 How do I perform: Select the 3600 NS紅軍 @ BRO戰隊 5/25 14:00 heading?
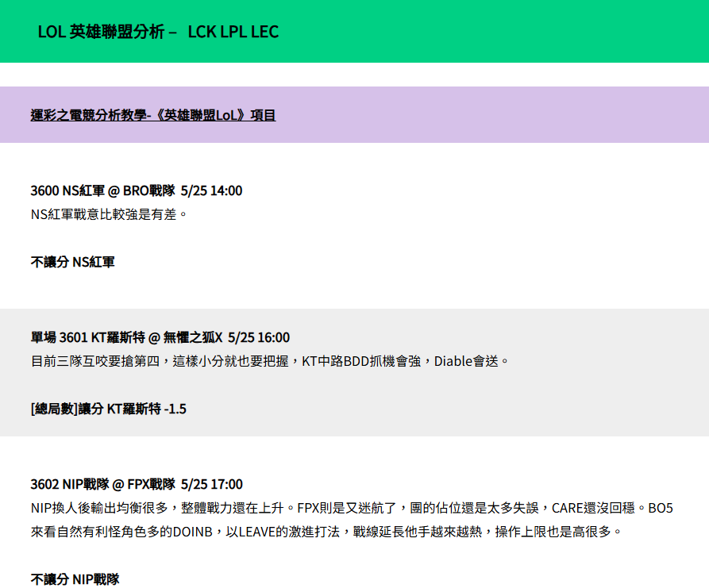(136, 190)
